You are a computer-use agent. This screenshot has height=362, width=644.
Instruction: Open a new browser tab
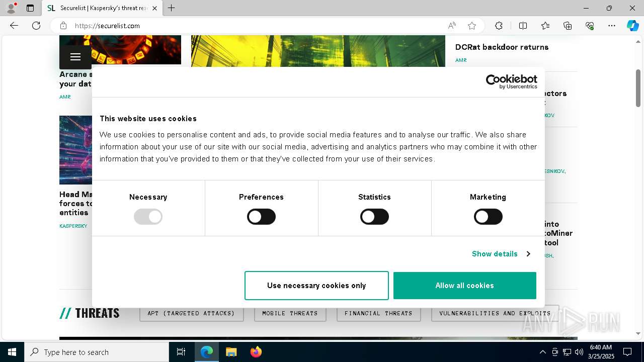172,8
